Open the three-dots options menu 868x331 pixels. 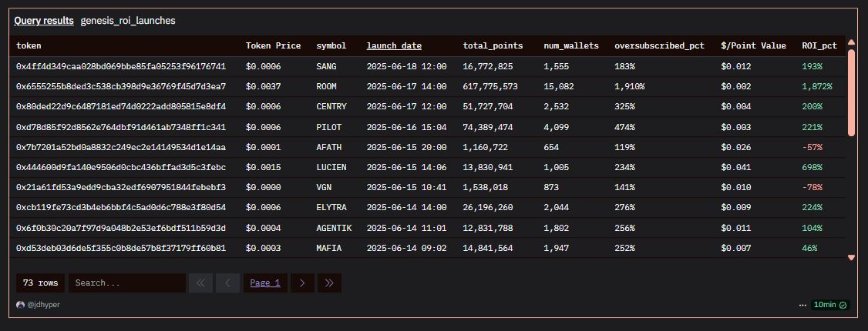tap(802, 305)
